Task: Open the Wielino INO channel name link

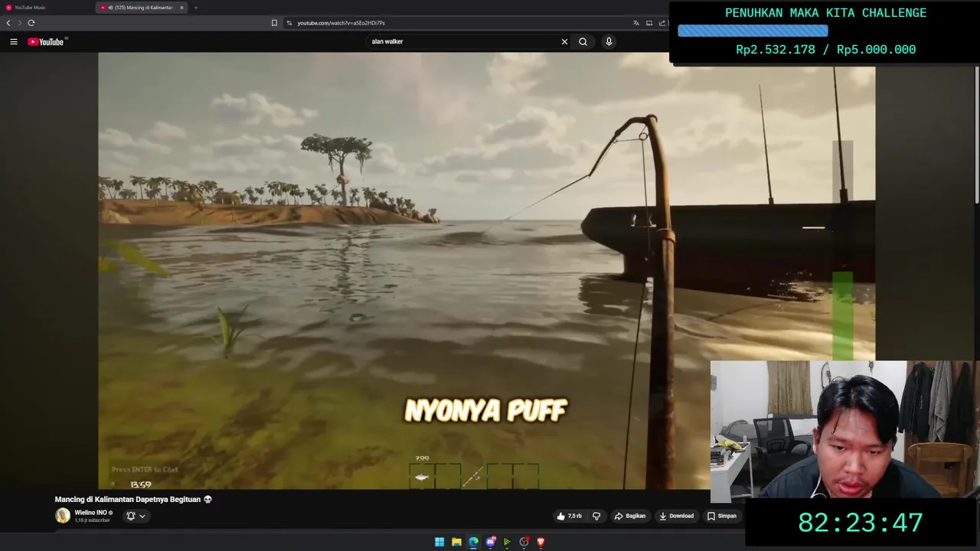Action: [90, 513]
